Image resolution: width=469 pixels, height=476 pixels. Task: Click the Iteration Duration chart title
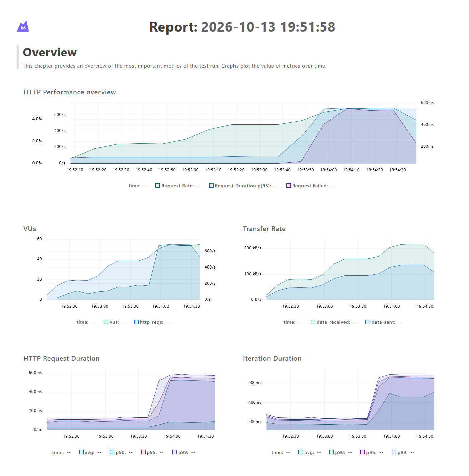point(272,358)
